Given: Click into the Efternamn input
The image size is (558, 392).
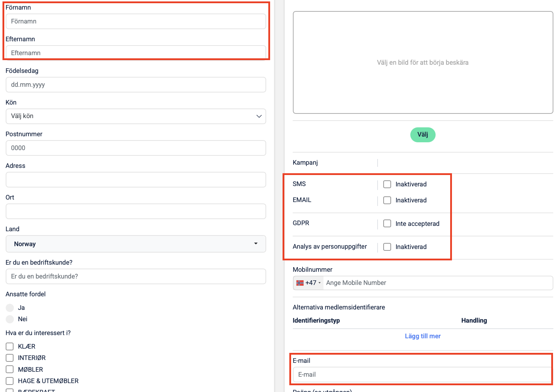Looking at the screenshot, I should pos(136,53).
